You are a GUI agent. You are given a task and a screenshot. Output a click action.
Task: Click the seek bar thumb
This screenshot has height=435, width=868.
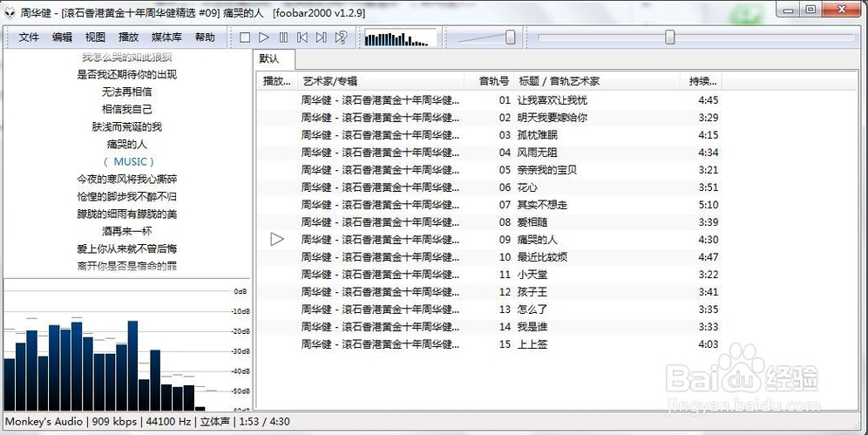tap(670, 37)
